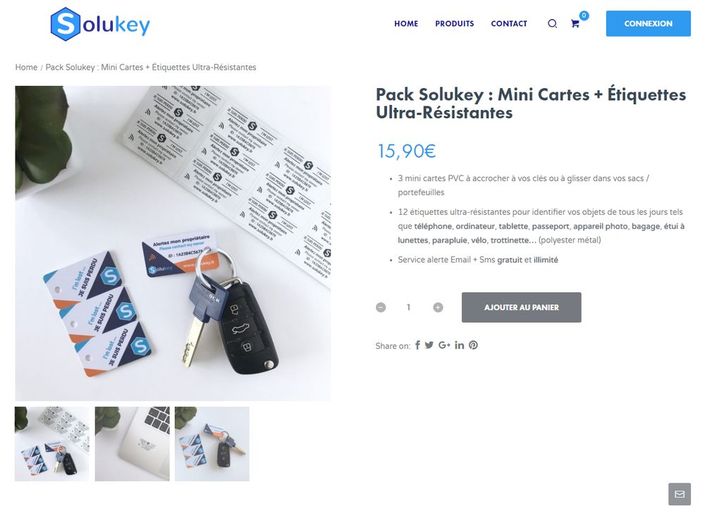Decrease quantity with minus button
The height and width of the screenshot is (520, 705).
[381, 307]
